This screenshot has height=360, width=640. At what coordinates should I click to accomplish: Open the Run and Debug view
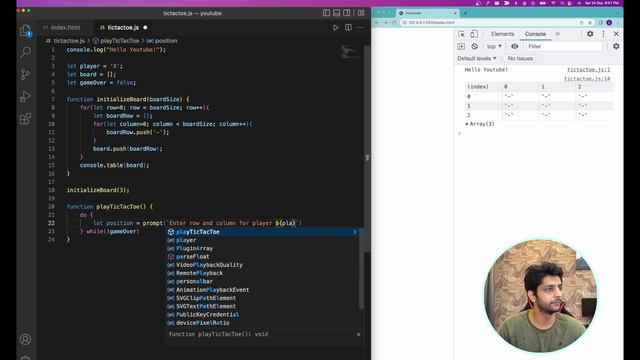(x=25, y=97)
